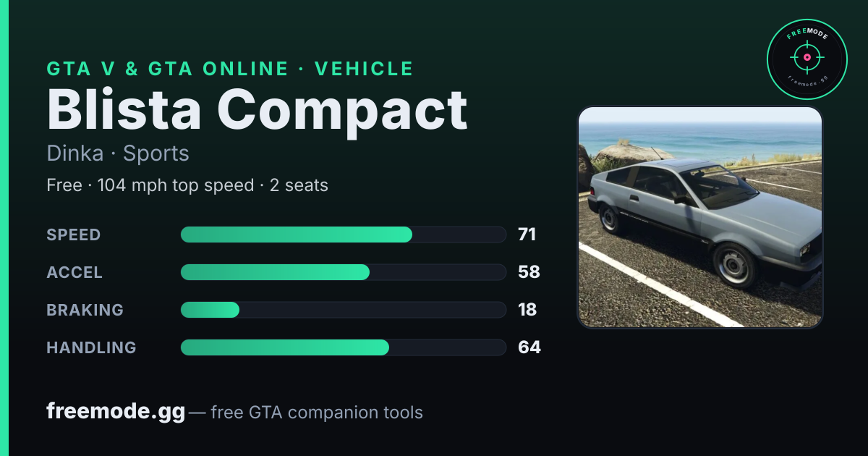The width and height of the screenshot is (868, 456).
Task: Click the 104 mph top speed text
Action: (x=176, y=185)
